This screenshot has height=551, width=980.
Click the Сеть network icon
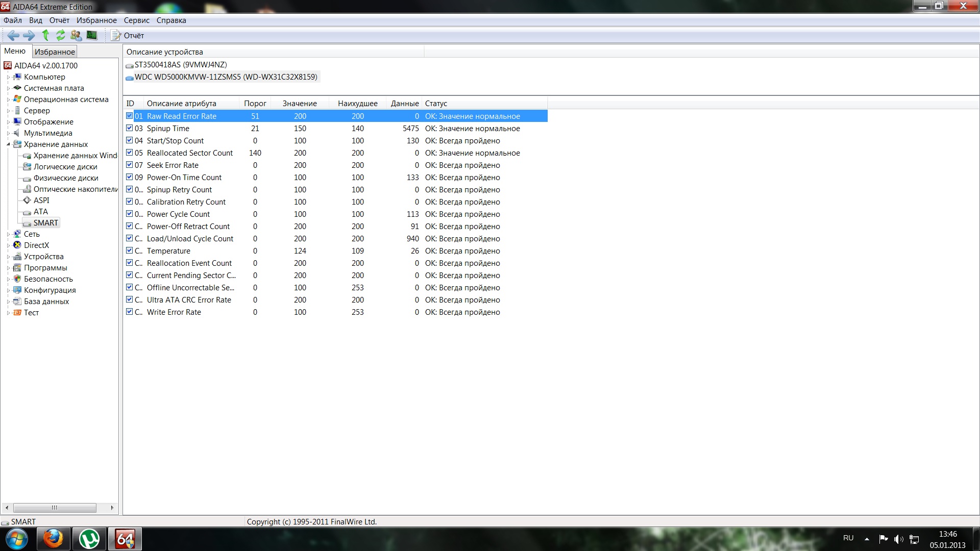pos(17,234)
